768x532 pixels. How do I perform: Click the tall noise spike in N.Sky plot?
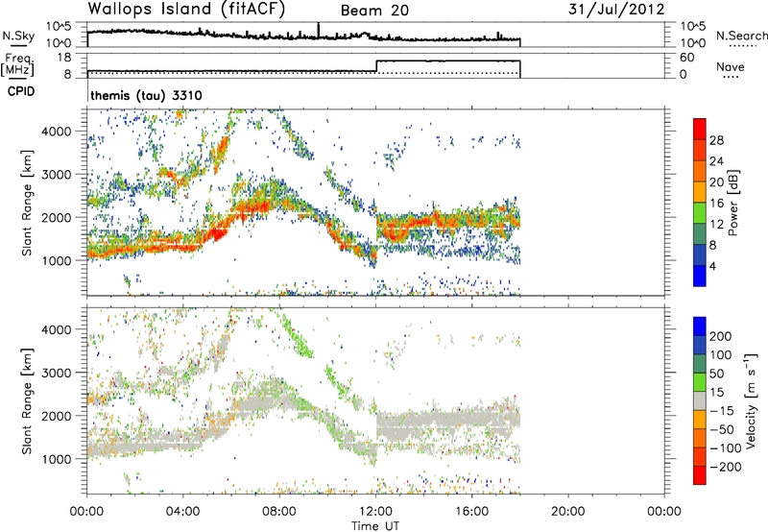[x=319, y=30]
